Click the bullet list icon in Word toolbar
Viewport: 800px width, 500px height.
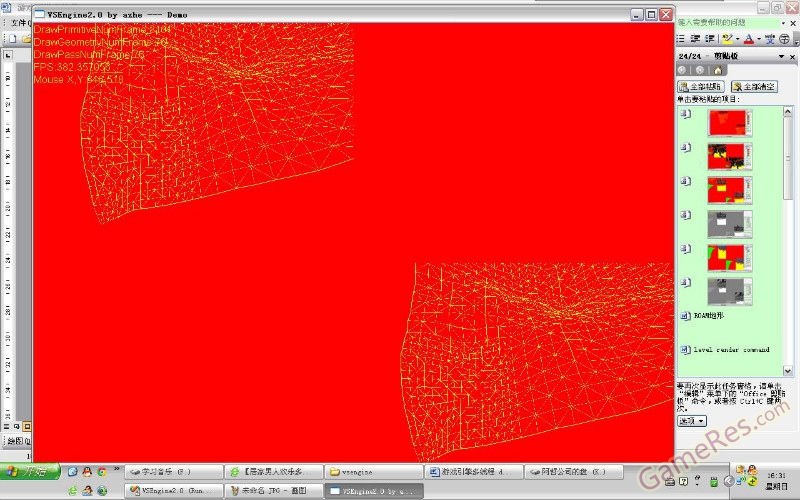coord(681,39)
